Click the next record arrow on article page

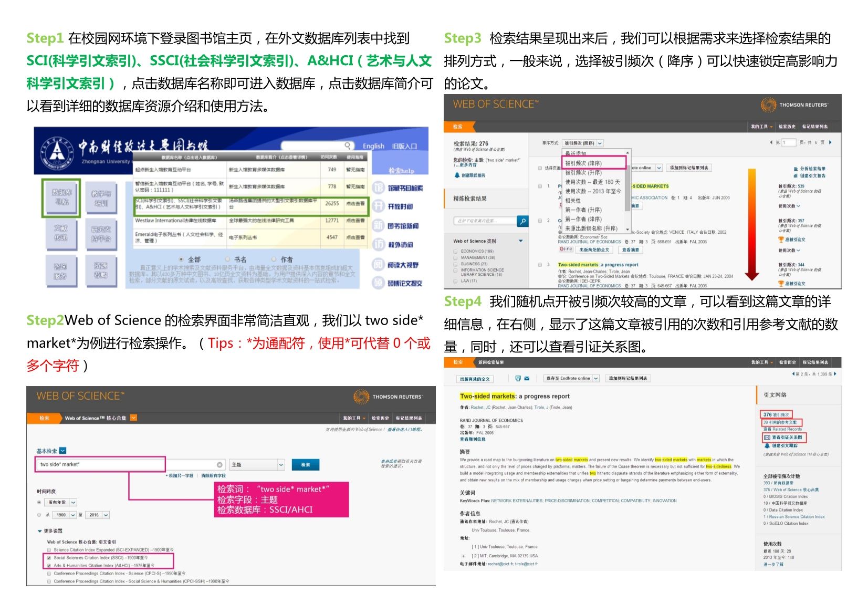coord(835,374)
